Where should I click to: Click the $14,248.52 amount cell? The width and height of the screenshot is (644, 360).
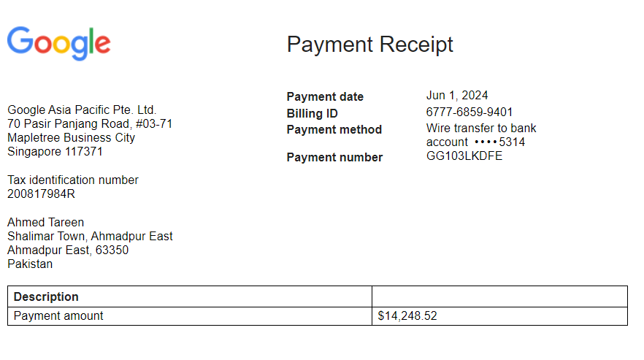(x=407, y=316)
